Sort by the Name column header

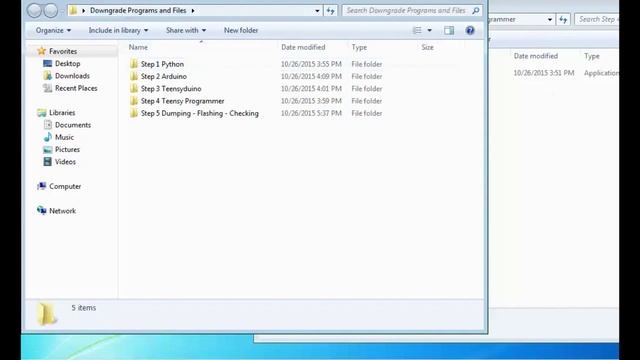click(x=138, y=47)
